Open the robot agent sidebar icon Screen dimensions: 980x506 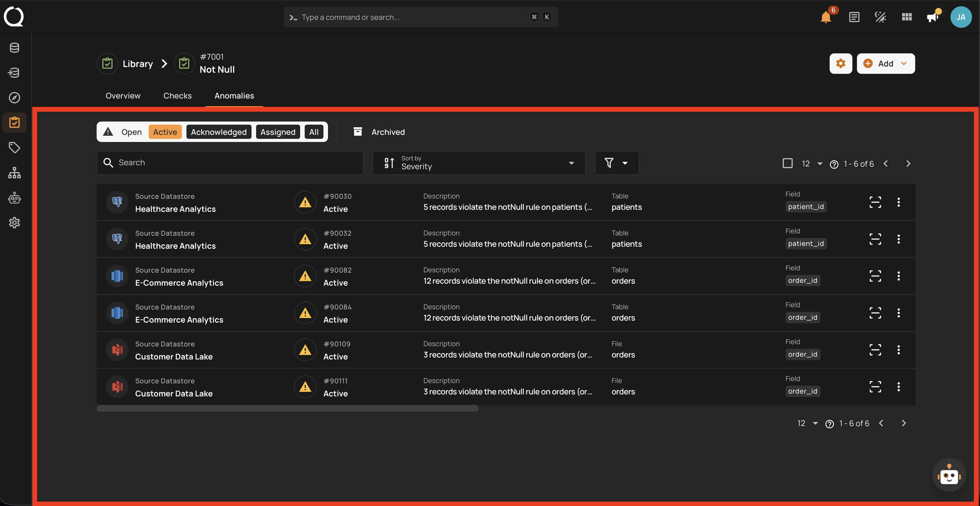14,198
